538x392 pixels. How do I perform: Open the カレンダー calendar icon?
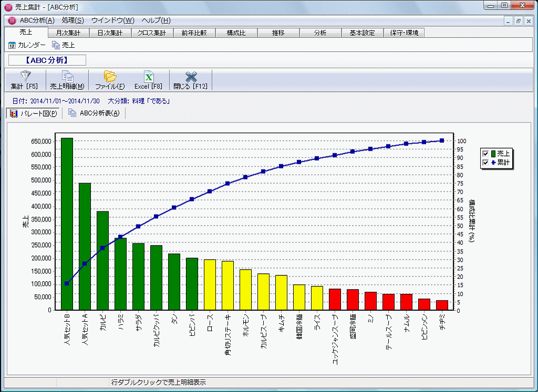12,45
